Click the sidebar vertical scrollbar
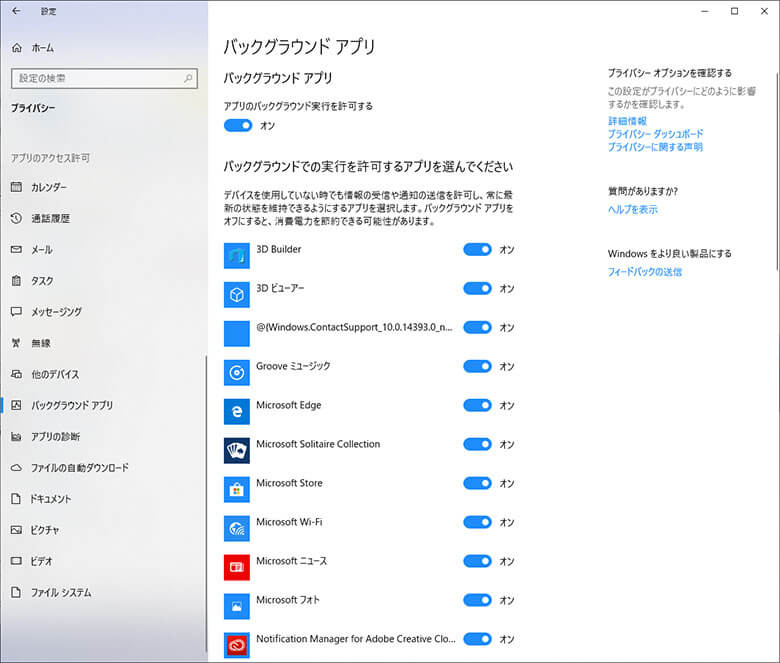Image resolution: width=780 pixels, height=663 pixels. tap(206, 502)
